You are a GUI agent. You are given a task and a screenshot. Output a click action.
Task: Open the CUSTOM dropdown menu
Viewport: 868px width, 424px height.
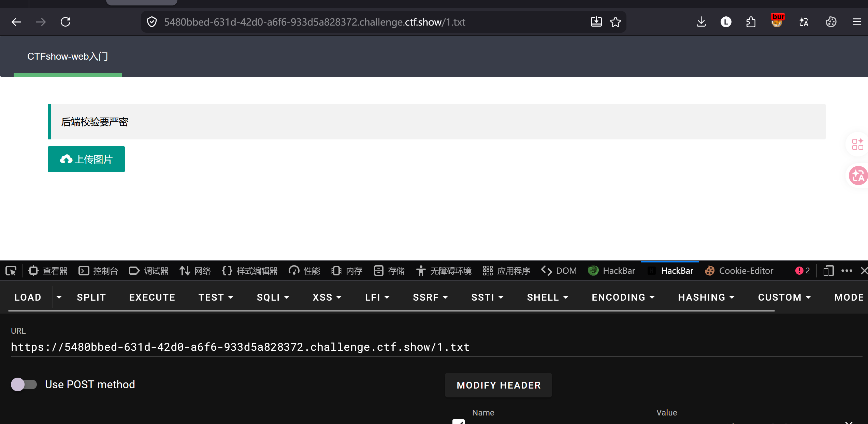click(784, 298)
